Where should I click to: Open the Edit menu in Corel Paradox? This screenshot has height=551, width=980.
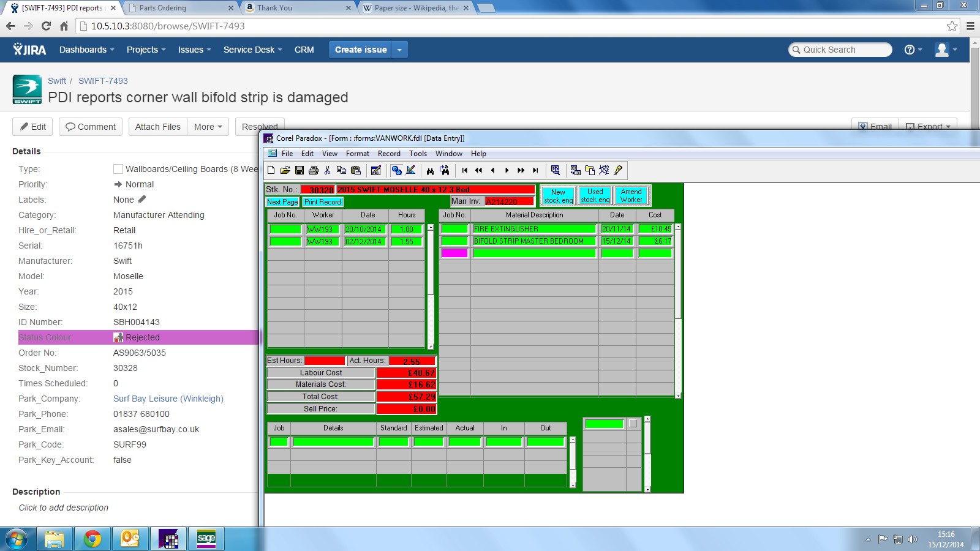point(307,154)
